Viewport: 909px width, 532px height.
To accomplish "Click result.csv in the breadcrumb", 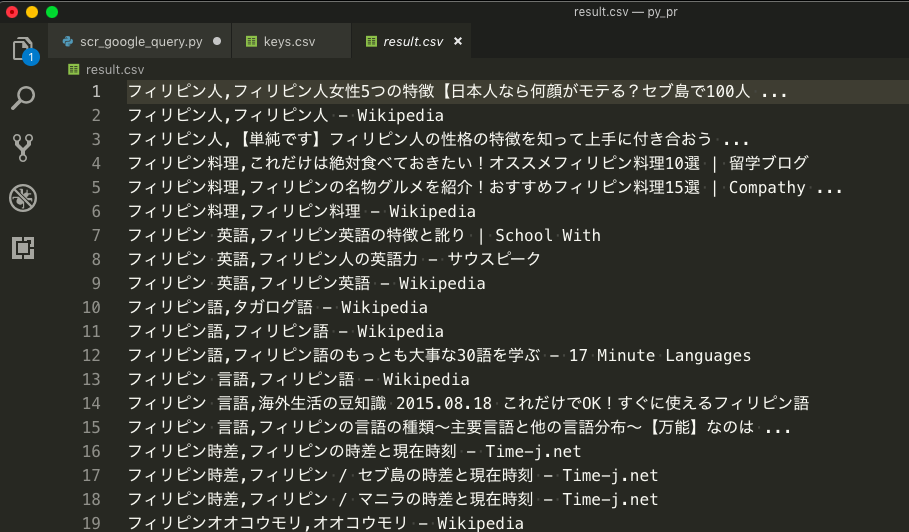I will coord(115,70).
